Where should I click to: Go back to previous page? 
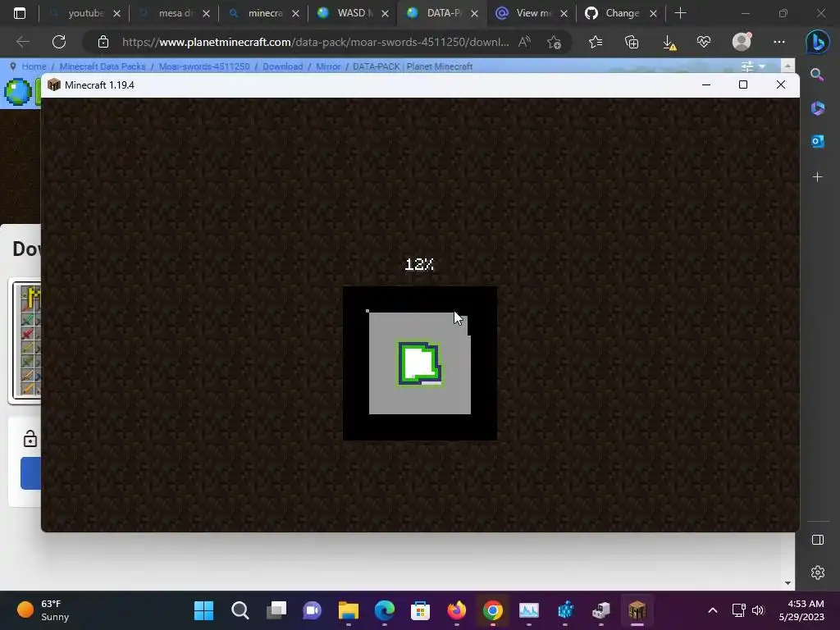[22, 42]
